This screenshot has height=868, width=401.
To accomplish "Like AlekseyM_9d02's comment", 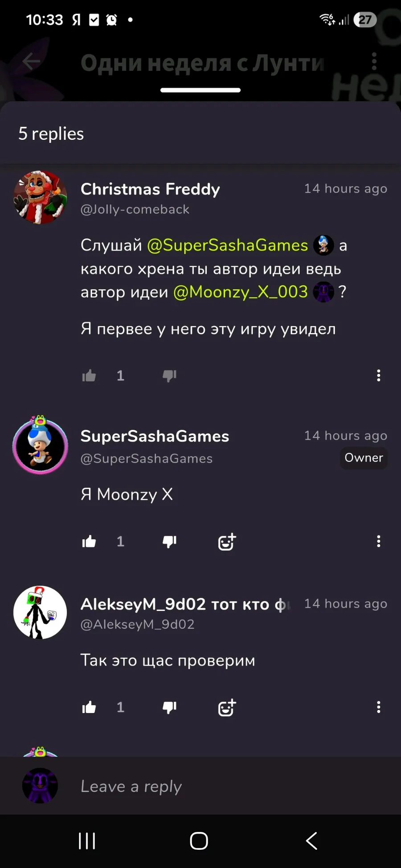I will coord(89,707).
